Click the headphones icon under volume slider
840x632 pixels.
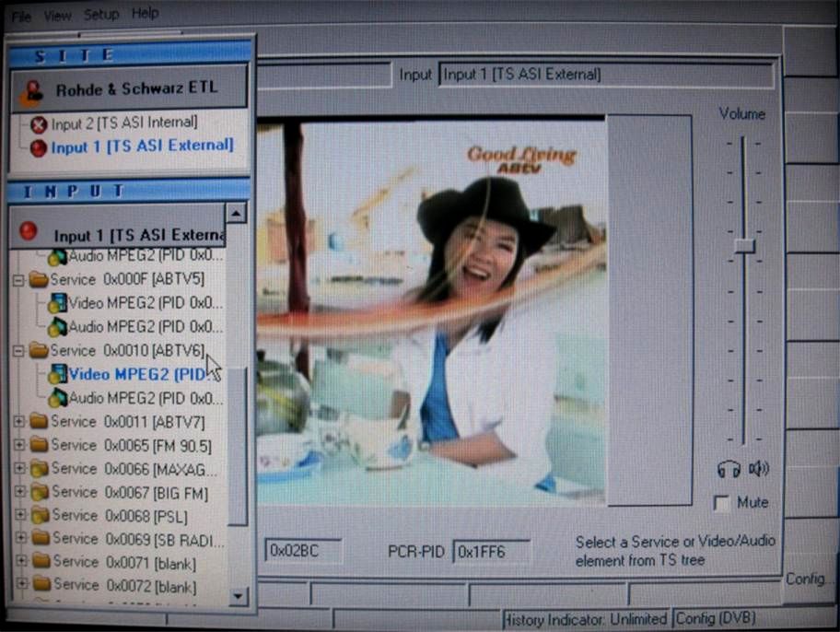pos(728,470)
